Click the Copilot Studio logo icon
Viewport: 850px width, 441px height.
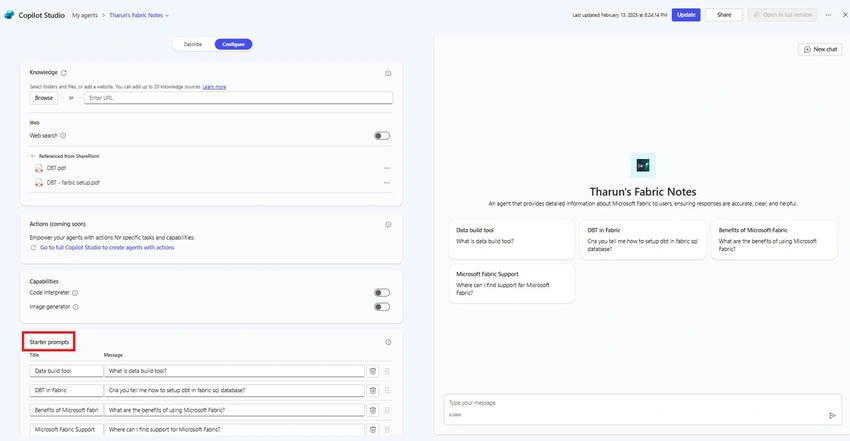click(x=9, y=15)
